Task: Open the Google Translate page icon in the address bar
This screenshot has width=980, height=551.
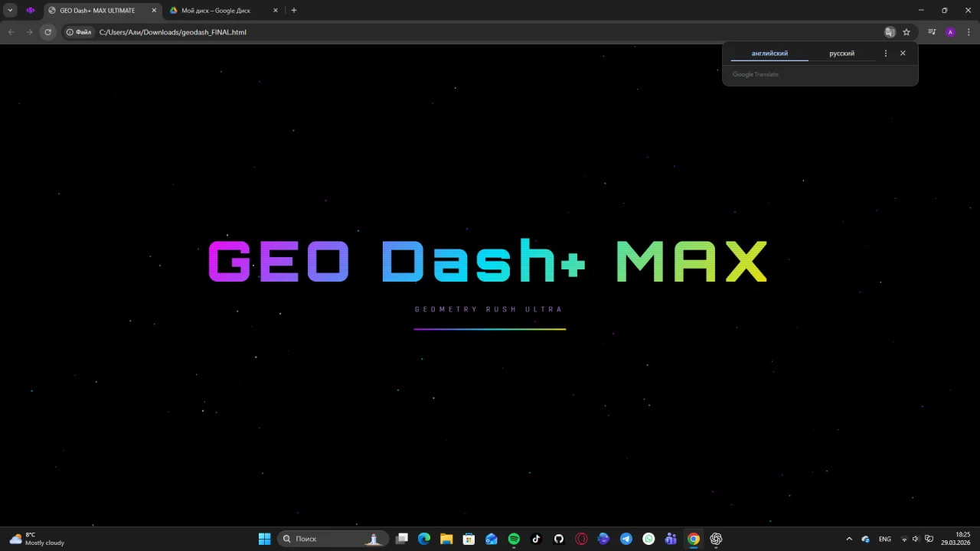Action: [x=890, y=32]
